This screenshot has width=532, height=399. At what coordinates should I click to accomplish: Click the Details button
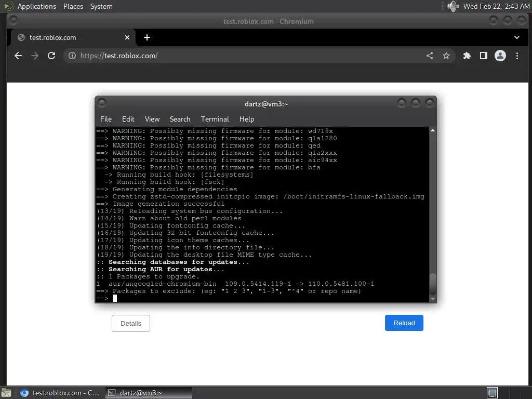coord(130,323)
